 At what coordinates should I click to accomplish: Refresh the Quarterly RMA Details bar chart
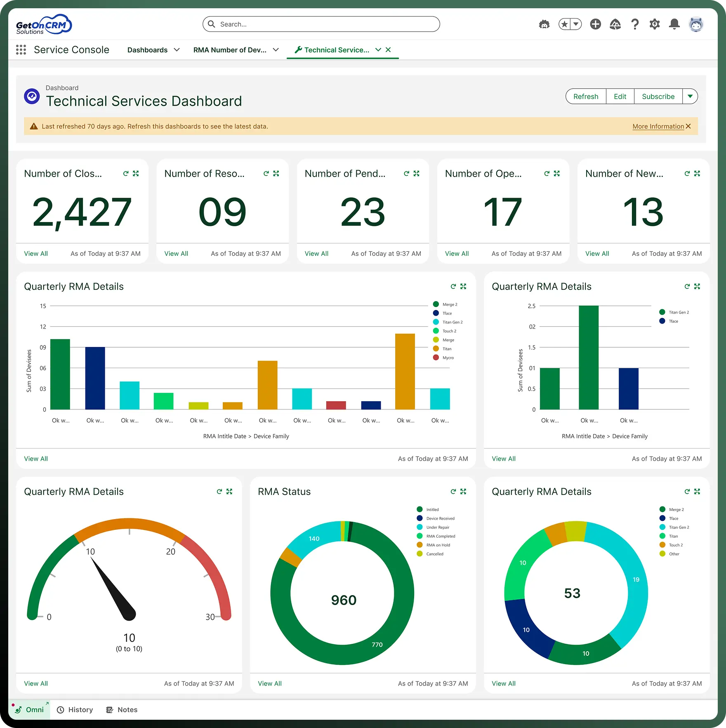pos(453,286)
